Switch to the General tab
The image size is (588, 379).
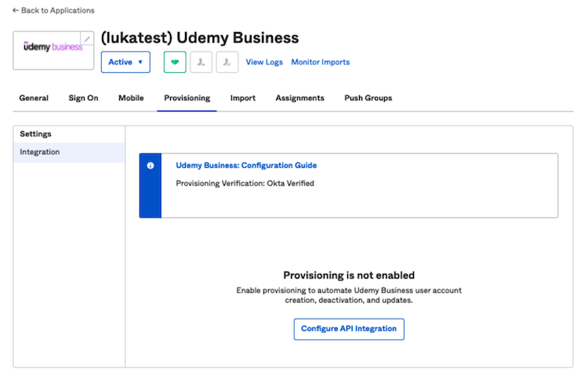(34, 98)
